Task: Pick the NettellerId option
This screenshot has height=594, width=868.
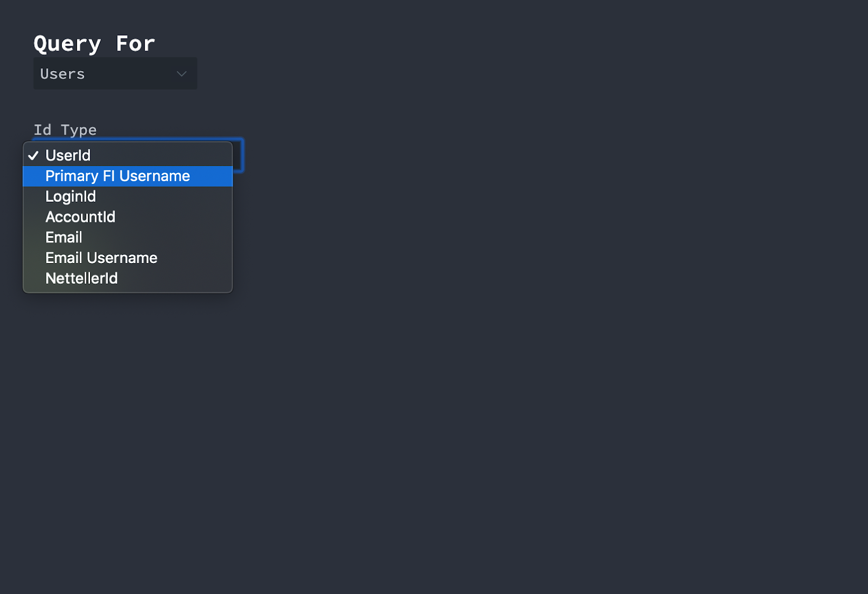Action: [x=81, y=278]
